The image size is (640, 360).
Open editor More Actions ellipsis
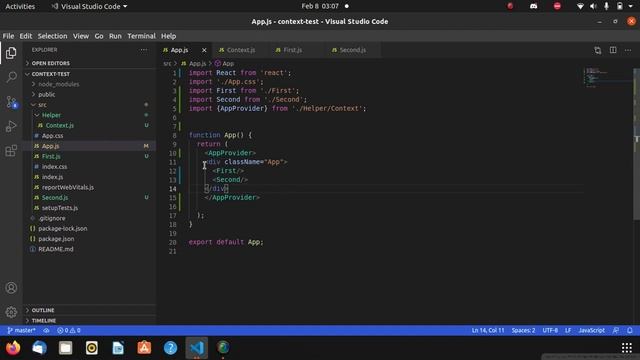coord(628,50)
